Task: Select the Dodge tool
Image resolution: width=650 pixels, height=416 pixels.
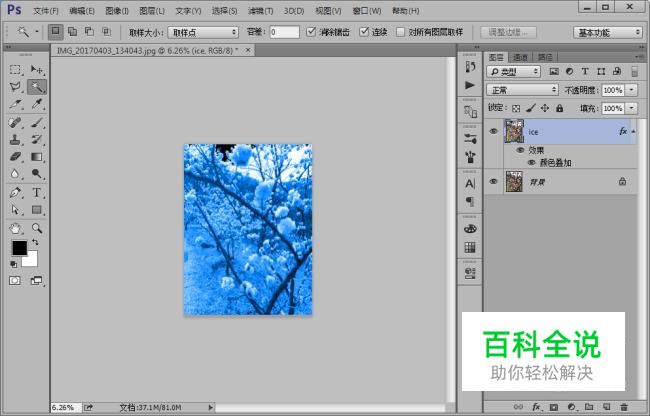Action: point(37,174)
